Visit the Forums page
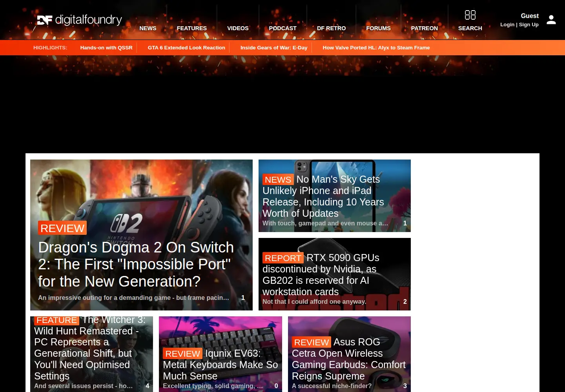 [379, 28]
